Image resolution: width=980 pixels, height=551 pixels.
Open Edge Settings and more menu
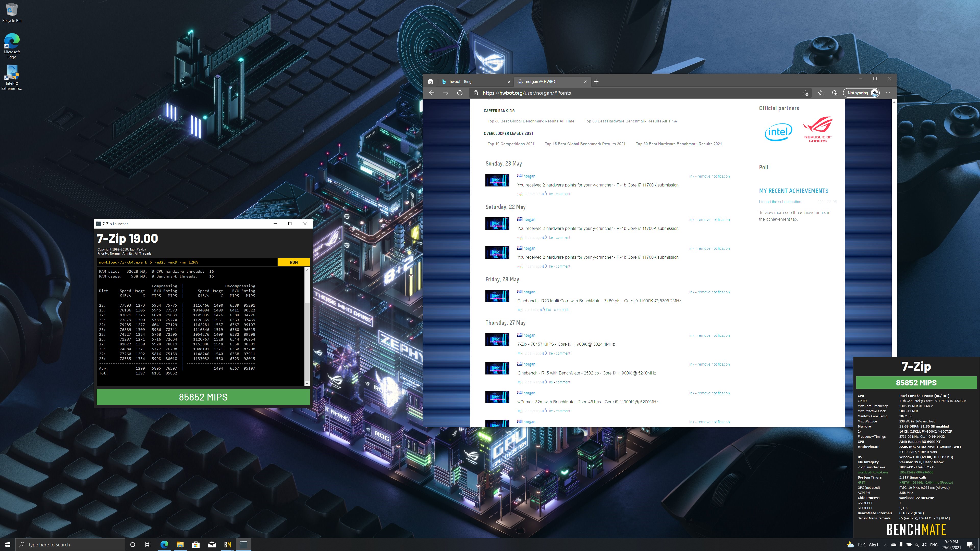point(888,93)
